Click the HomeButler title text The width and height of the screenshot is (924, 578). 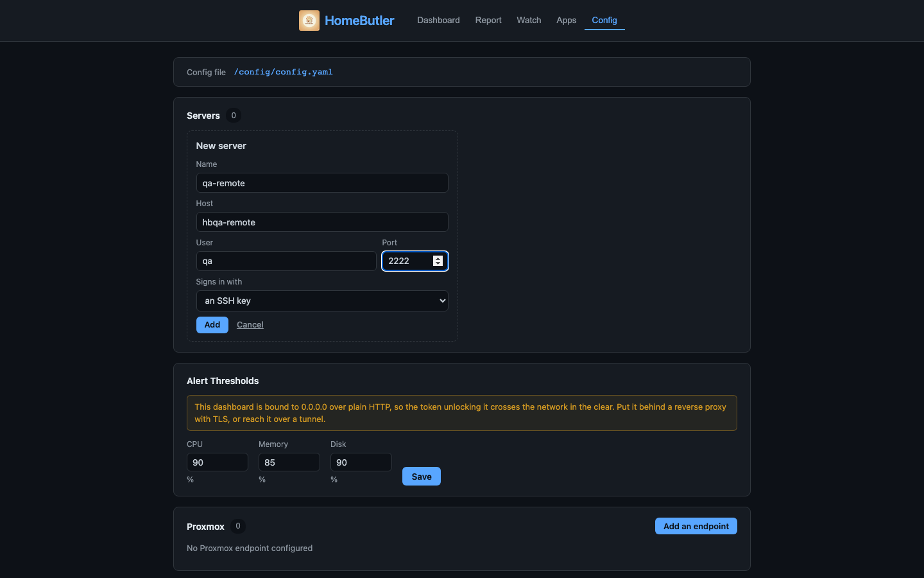pos(359,21)
